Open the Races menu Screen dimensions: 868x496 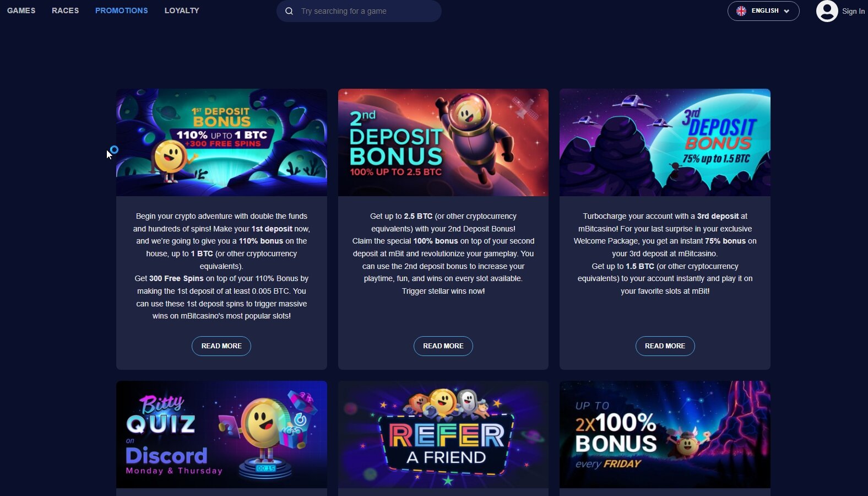(x=65, y=10)
